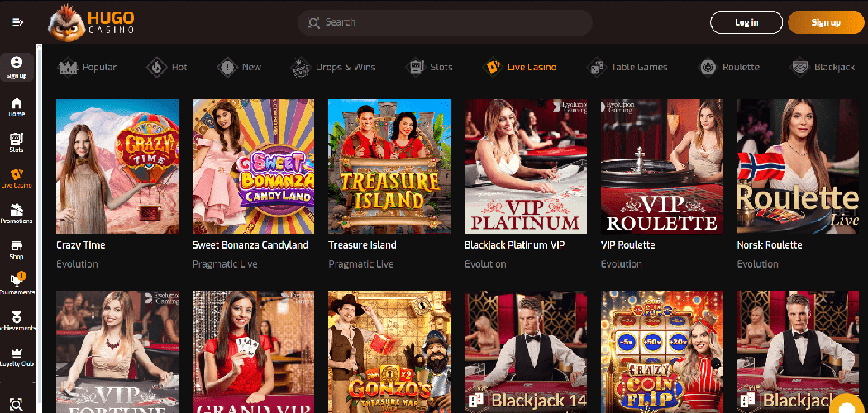
Task: Select the Popular category tab
Action: (x=88, y=67)
